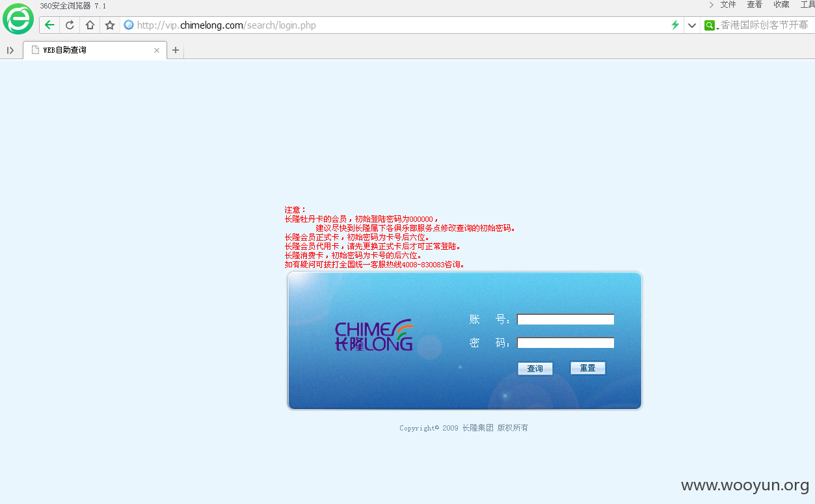Image resolution: width=815 pixels, height=504 pixels.
Task: Close the WEB自助查询 tab
Action: click(156, 50)
